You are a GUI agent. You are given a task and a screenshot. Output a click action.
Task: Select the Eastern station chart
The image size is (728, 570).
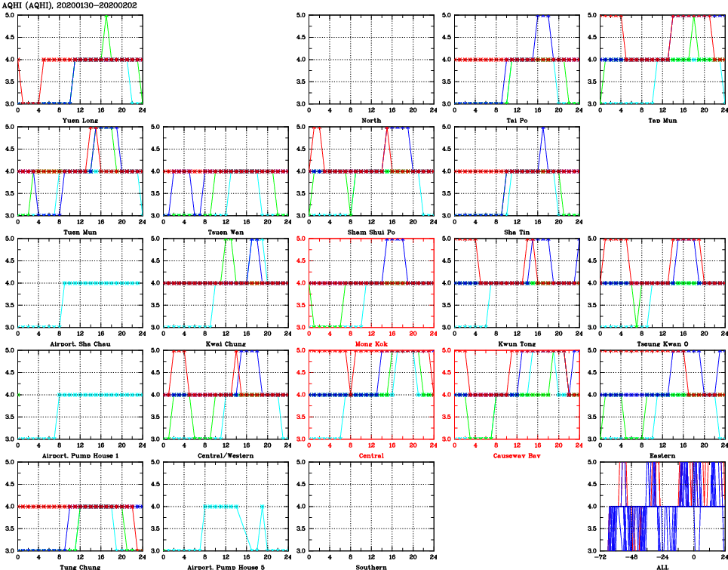click(x=662, y=394)
